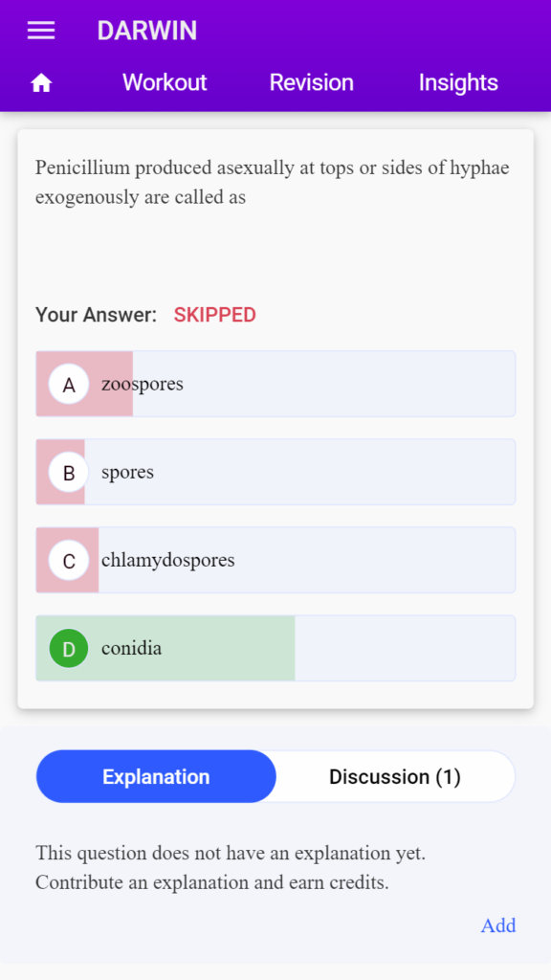Choose the conidia answer
This screenshot has height=980, width=551.
click(x=275, y=648)
